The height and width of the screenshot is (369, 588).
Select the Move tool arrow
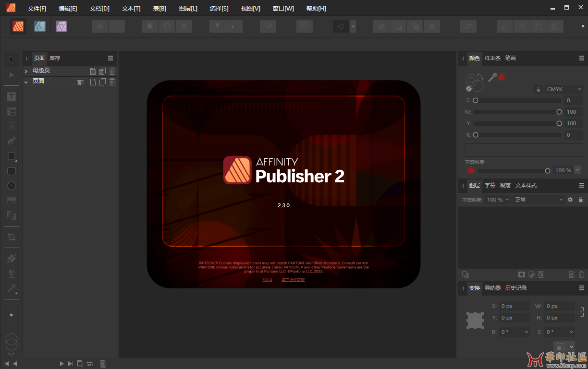pos(12,60)
